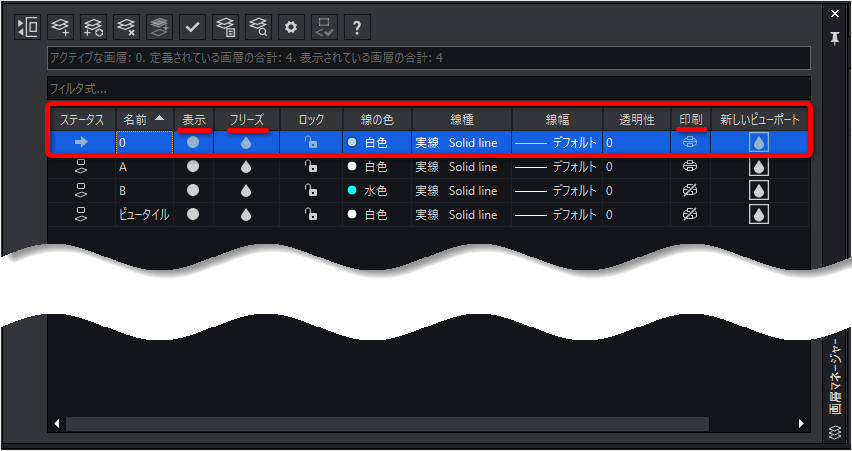Click the pin icon on right sidebar
This screenshot has height=451, width=852.
(835, 39)
